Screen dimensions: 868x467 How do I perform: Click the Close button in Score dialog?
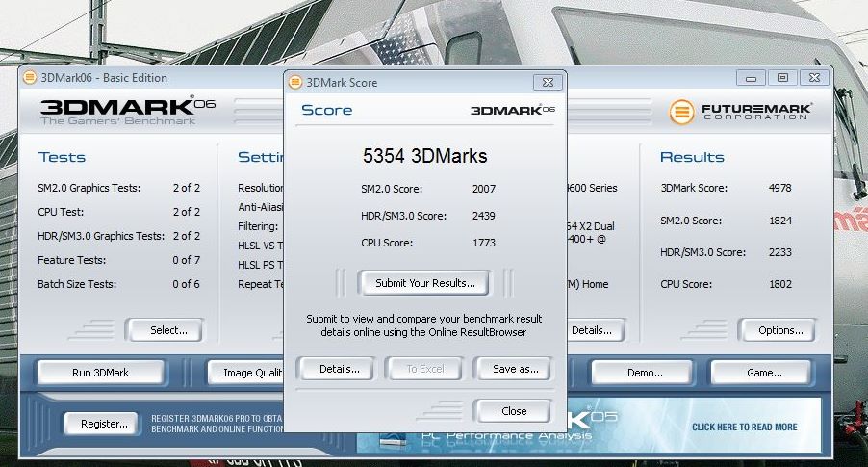(513, 411)
